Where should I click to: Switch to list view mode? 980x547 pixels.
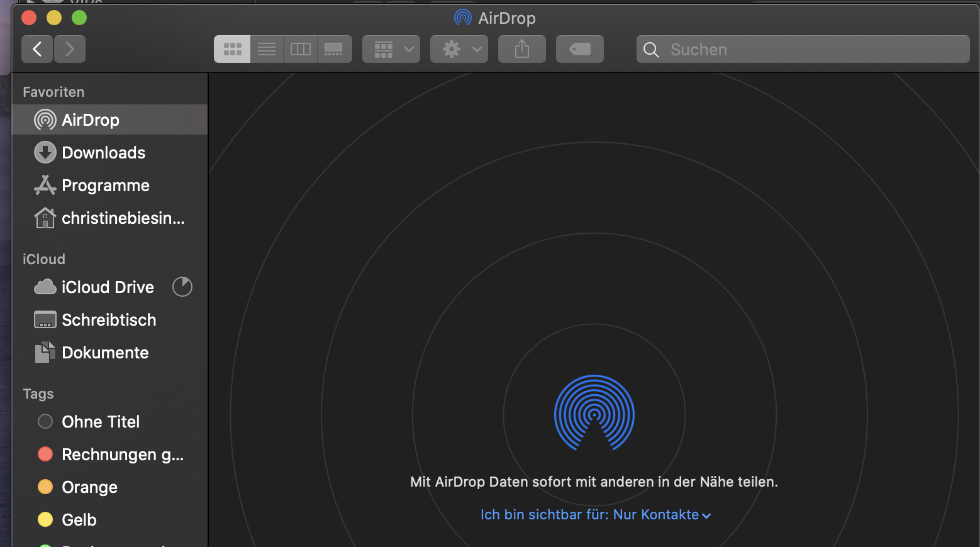click(x=267, y=49)
